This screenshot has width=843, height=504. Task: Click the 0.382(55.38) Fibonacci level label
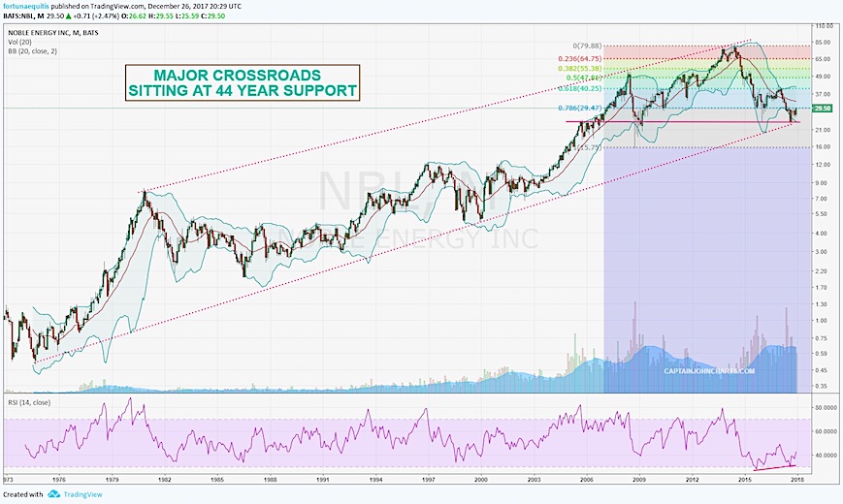579,69
